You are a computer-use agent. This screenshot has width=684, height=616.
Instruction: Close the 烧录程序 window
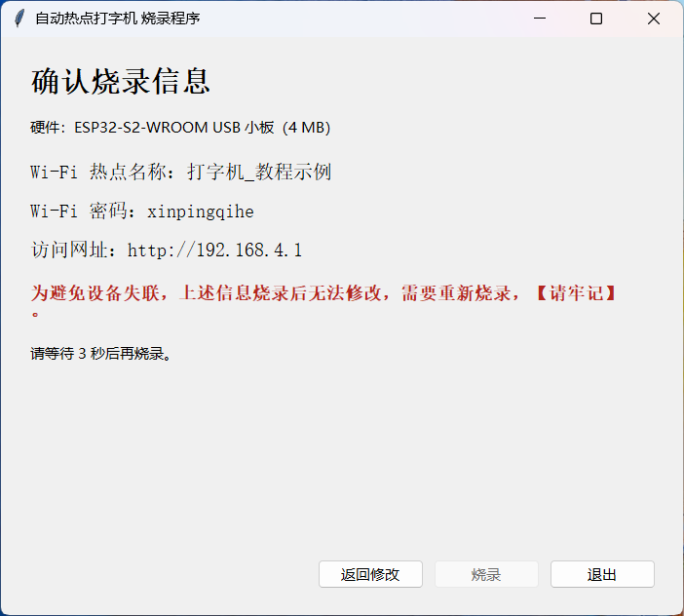point(654,19)
